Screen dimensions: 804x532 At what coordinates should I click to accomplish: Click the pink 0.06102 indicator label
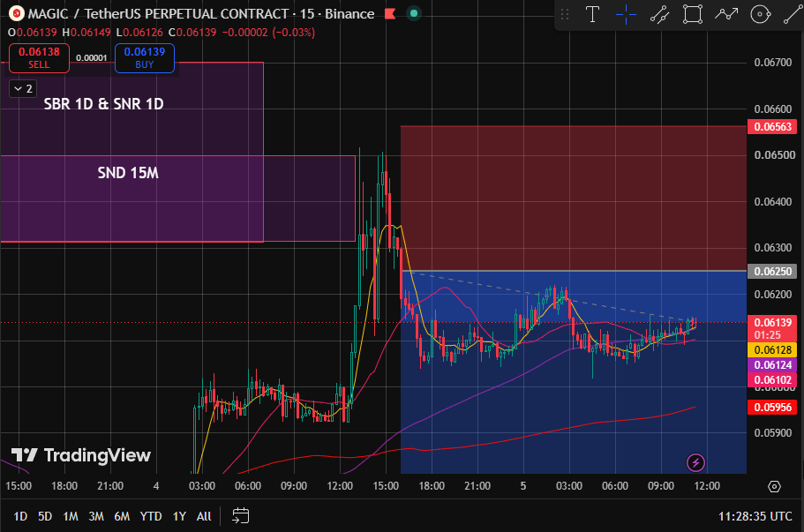click(x=772, y=379)
